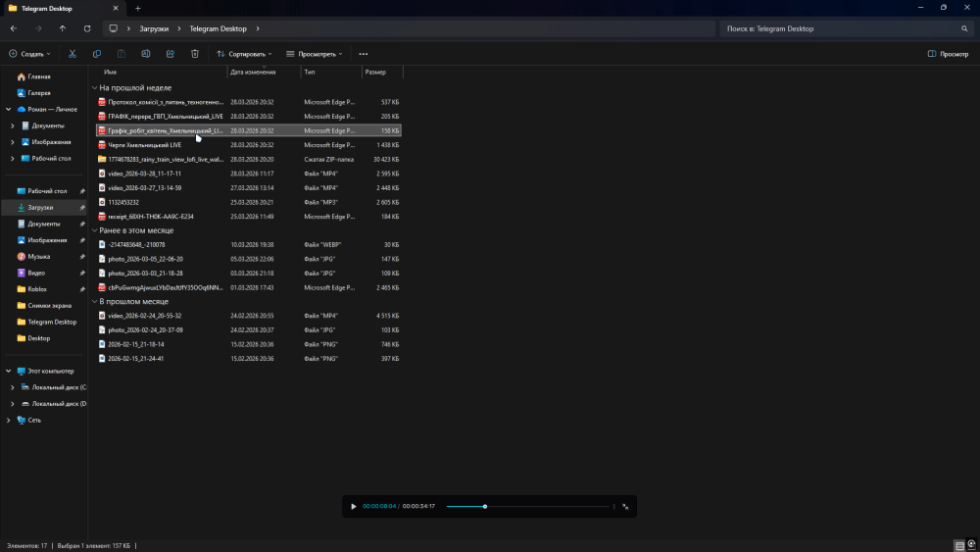Select file 1132453232 MP3
980x552 pixels.
pyautogui.click(x=248, y=203)
